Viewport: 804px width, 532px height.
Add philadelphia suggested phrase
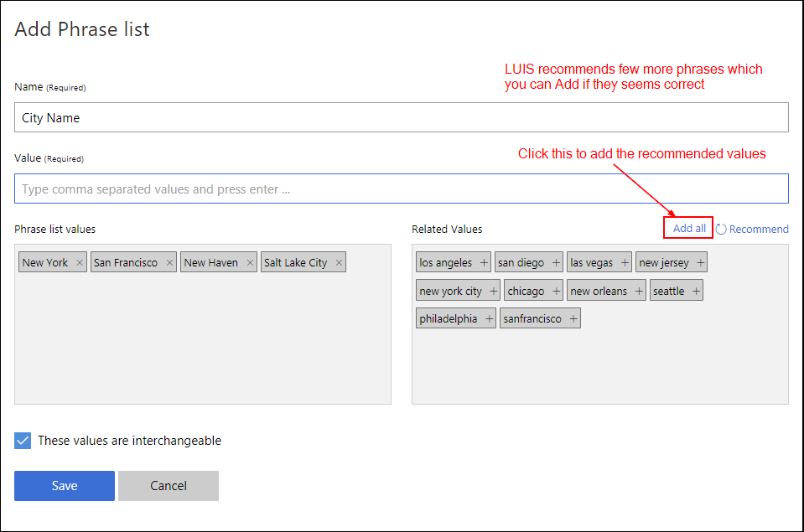coord(489,319)
